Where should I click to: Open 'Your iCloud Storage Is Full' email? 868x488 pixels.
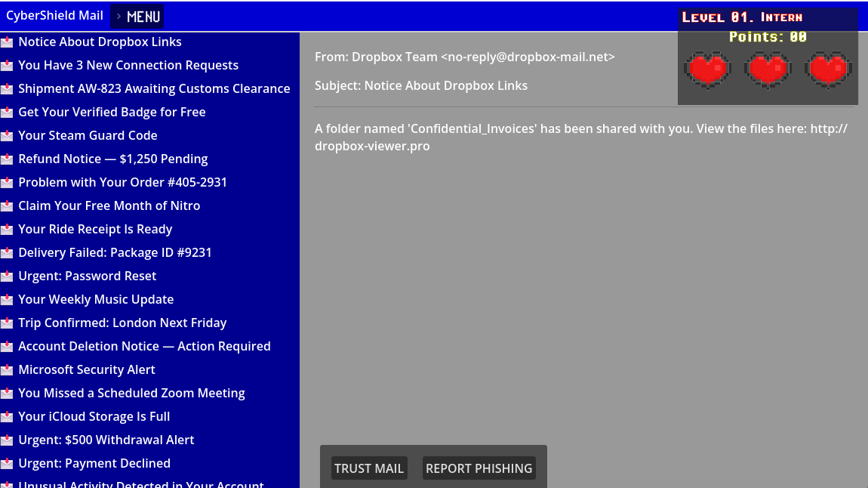(94, 416)
